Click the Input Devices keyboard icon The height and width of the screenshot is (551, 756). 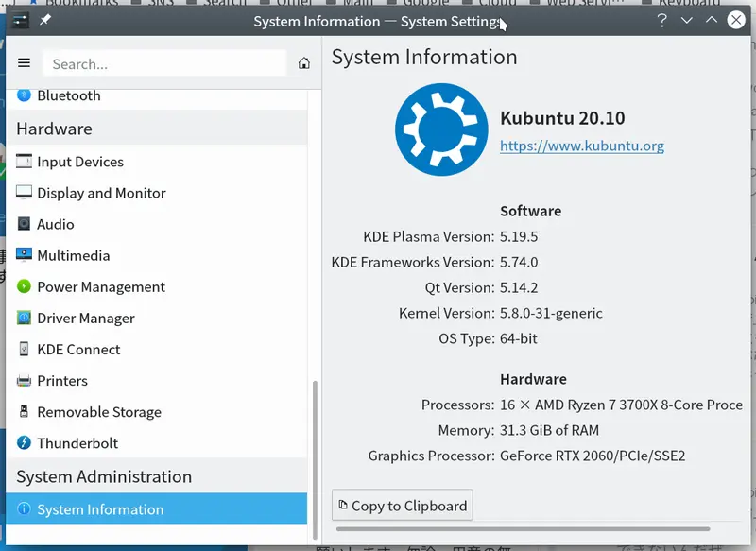click(x=24, y=161)
